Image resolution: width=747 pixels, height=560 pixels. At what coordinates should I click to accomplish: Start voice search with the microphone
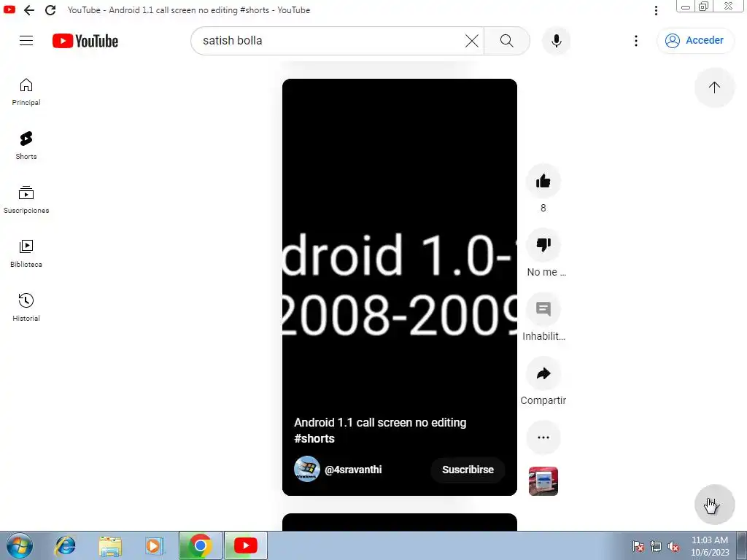[x=556, y=41]
